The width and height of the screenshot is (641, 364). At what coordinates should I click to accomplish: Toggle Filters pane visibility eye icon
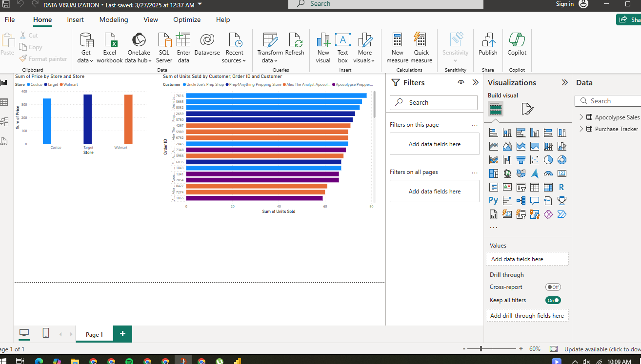(461, 82)
